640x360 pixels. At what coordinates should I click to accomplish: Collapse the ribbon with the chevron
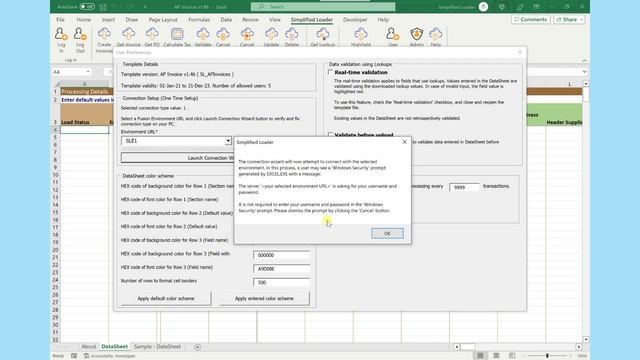584,60
